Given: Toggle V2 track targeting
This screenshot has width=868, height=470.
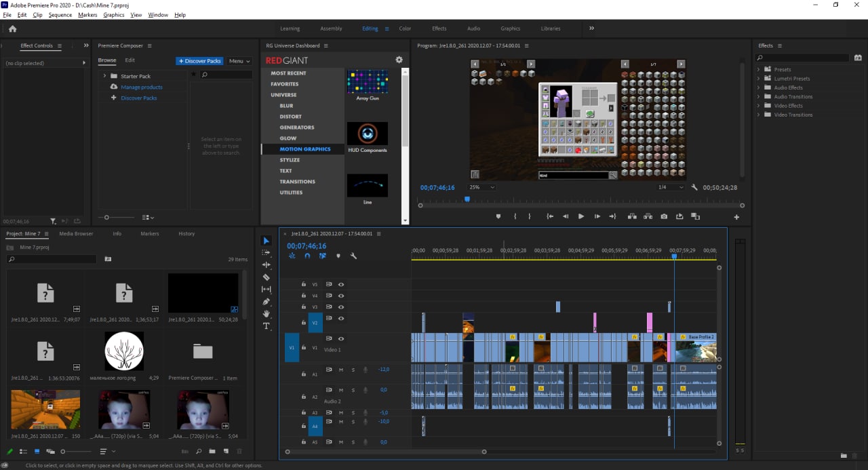Looking at the screenshot, I should tap(315, 323).
